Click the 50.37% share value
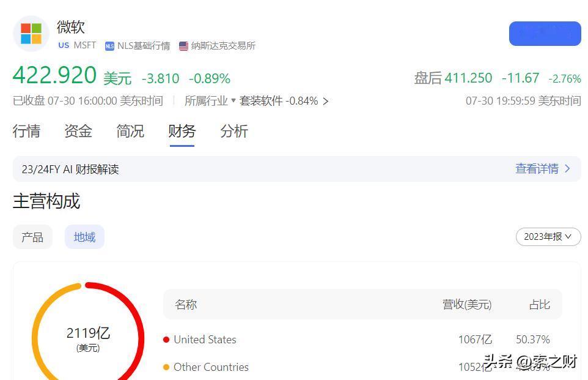Screen dimensions: 588x380 point(533,340)
